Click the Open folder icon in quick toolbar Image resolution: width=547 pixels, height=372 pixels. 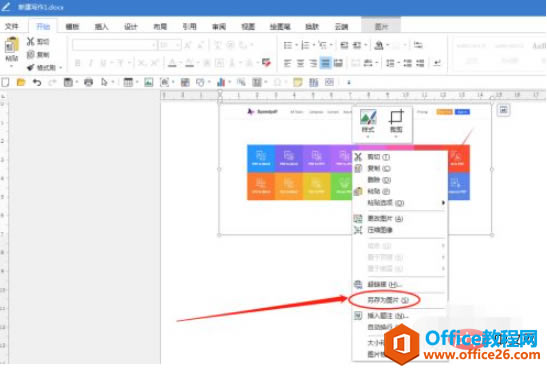(21, 82)
